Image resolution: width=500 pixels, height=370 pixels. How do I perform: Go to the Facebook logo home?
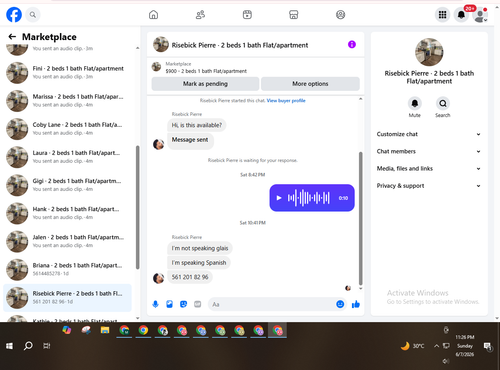tap(14, 15)
